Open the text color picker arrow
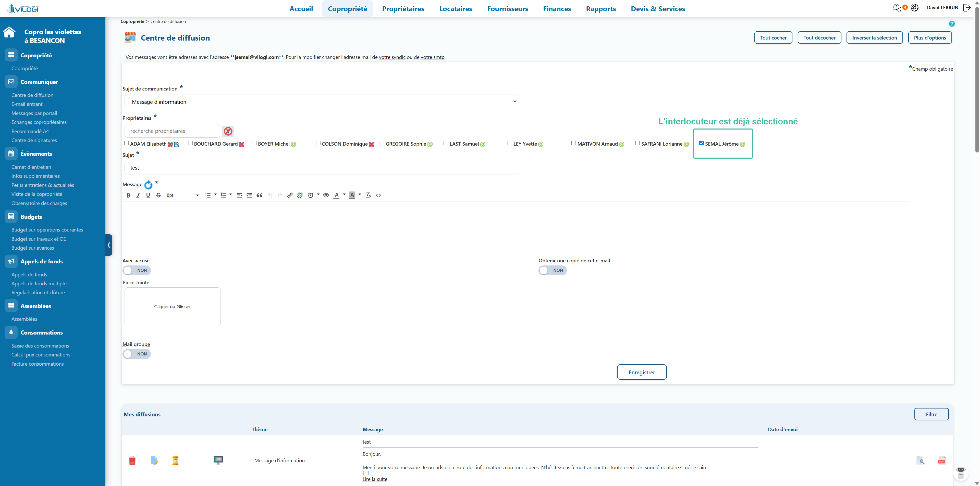Image resolution: width=980 pixels, height=486 pixels. (344, 195)
